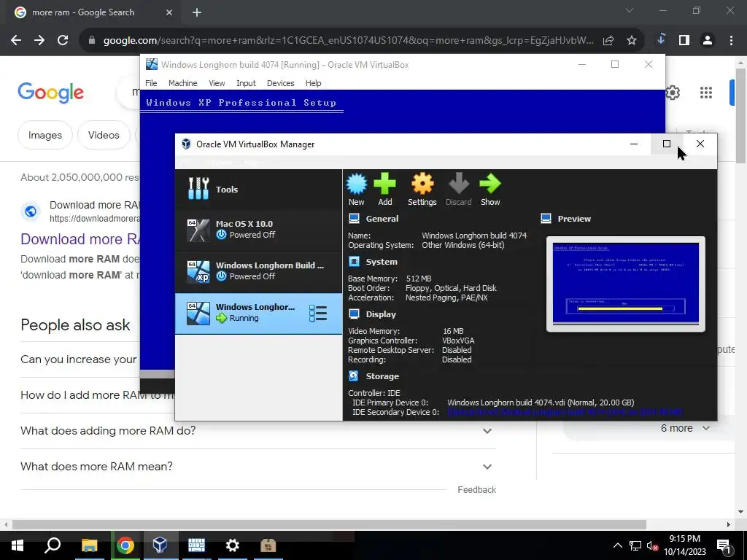Click the Display section icon
The width and height of the screenshot is (747, 560).
[x=354, y=314]
